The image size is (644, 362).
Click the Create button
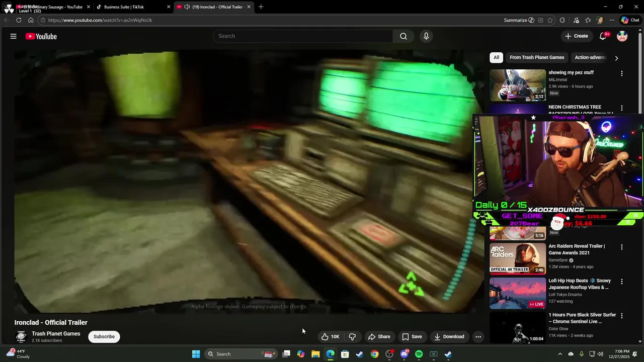click(x=577, y=36)
